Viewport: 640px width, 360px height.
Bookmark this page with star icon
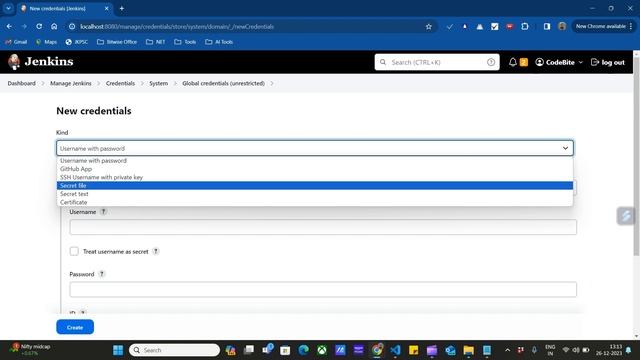pos(429,27)
